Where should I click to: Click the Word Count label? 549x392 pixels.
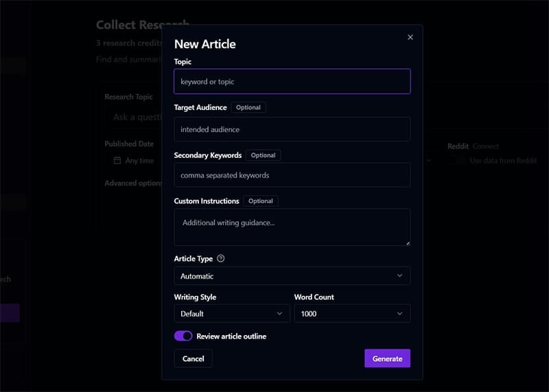(314, 297)
